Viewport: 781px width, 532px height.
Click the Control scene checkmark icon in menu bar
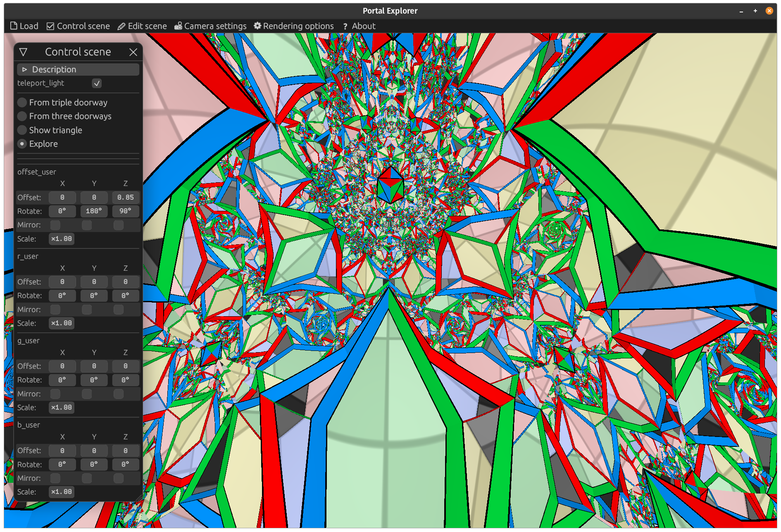[50, 26]
